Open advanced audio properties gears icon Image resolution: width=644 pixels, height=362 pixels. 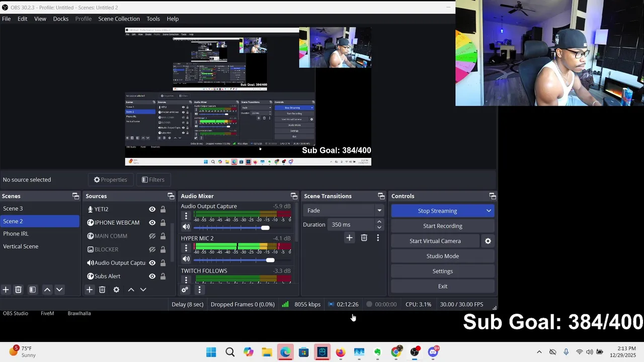click(x=185, y=290)
